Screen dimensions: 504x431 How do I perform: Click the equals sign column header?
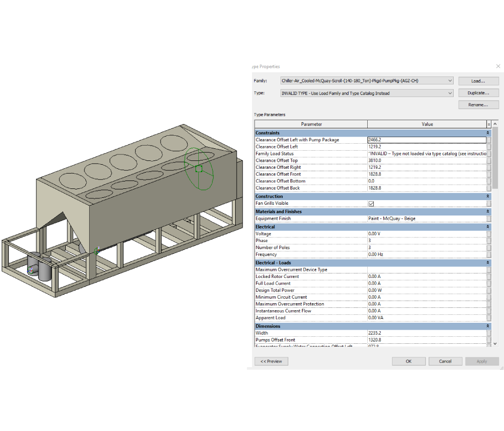click(489, 125)
